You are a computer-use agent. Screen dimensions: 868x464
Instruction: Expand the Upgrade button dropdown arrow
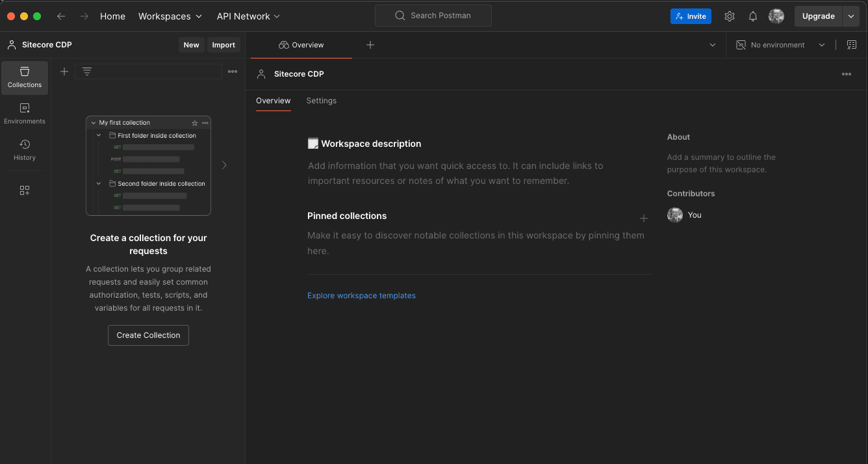coord(851,16)
